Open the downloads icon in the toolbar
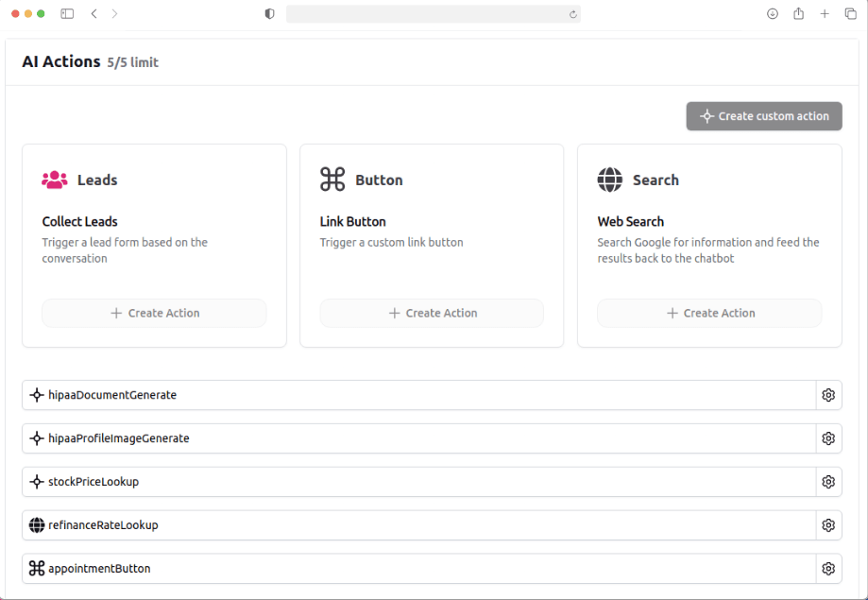 coord(773,13)
